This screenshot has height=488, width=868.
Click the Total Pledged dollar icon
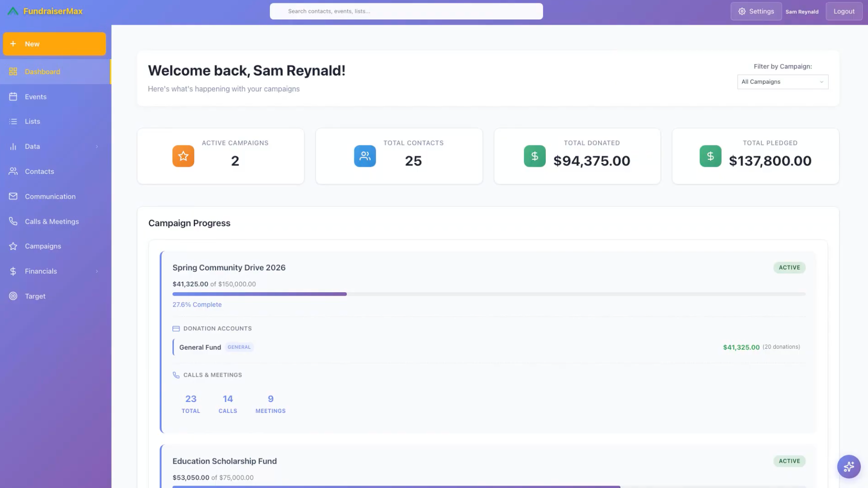point(710,156)
